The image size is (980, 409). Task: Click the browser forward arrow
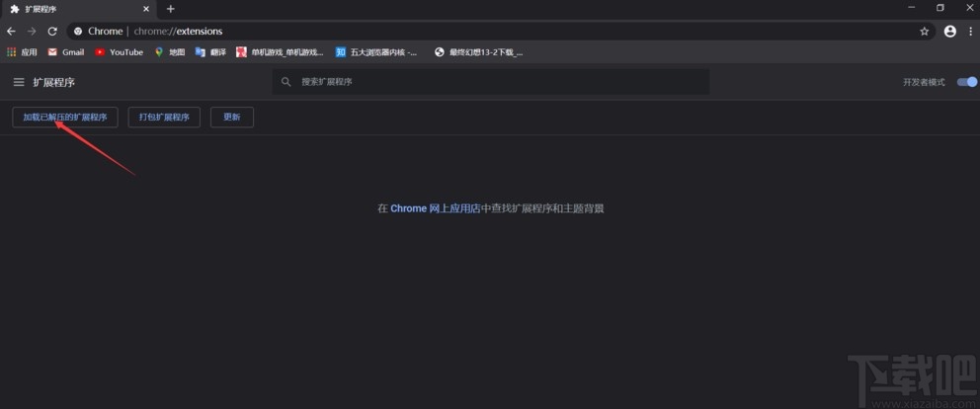32,32
